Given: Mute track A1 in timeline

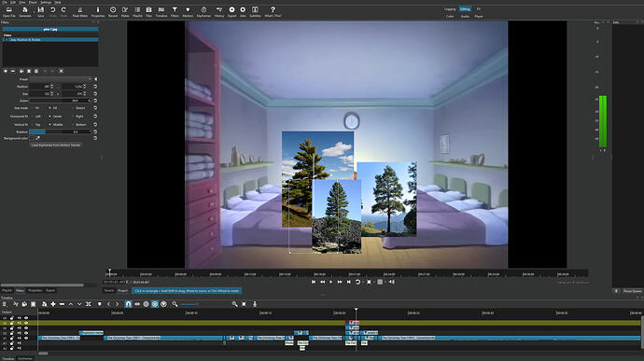Looking at the screenshot, I should point(19,343).
